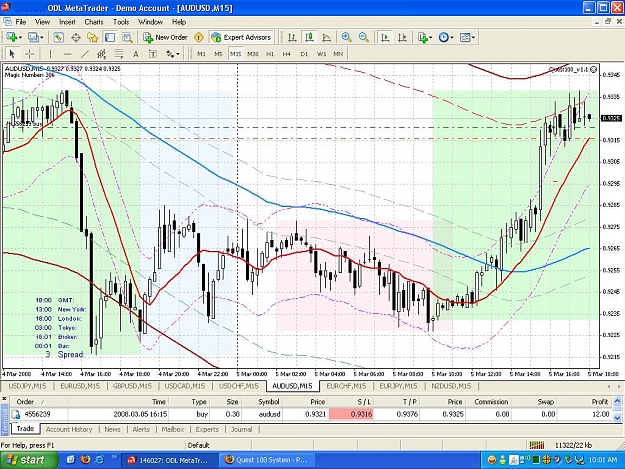The image size is (625, 469).
Task: Switch to the EURUSD,M15 chart tab
Action: click(80, 386)
